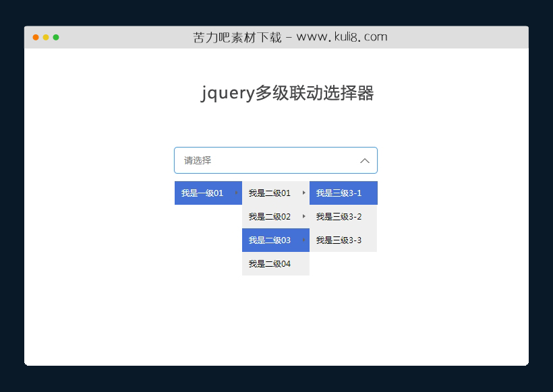
Task: Select the 我是二级03 menu item
Action: (268, 240)
